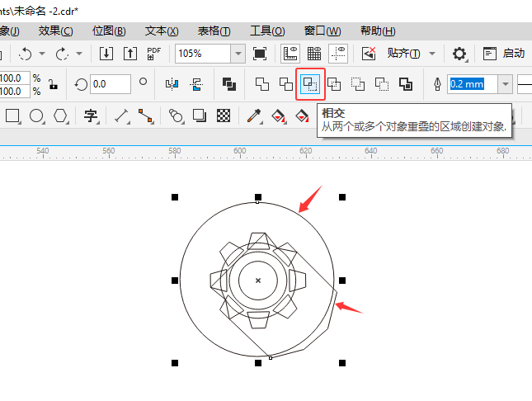Select the dimension line tool
This screenshot has height=401, width=532.
(122, 116)
